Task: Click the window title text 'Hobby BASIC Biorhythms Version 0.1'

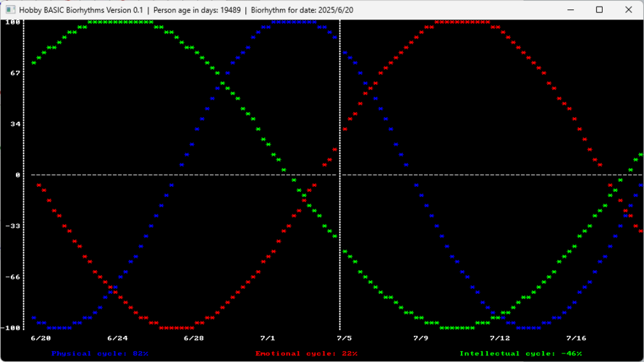Action: click(x=81, y=10)
